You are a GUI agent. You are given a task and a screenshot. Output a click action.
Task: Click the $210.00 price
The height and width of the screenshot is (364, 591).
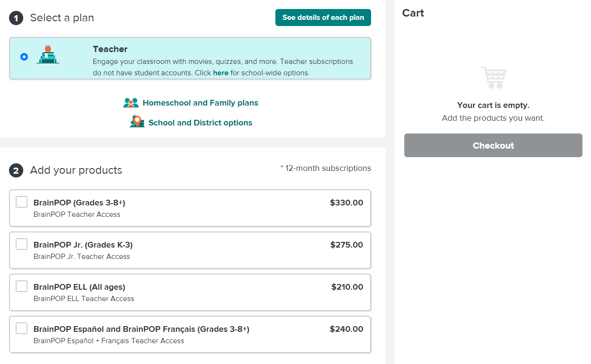click(x=347, y=287)
